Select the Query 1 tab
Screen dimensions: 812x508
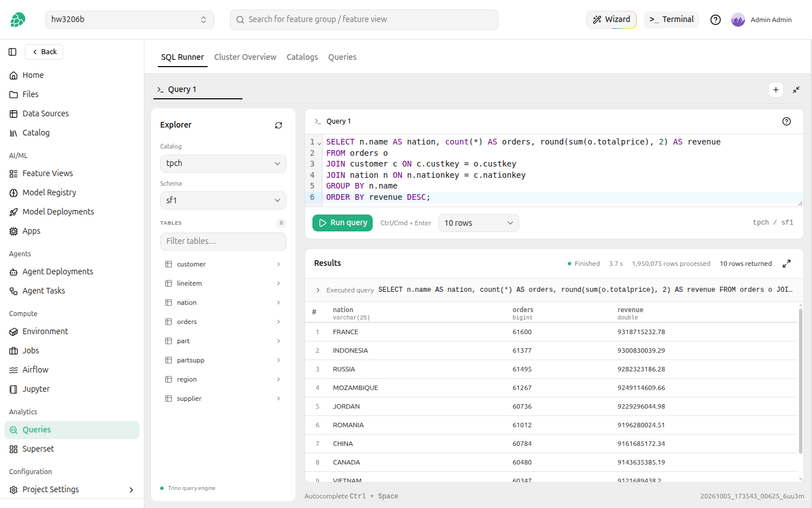click(x=198, y=89)
